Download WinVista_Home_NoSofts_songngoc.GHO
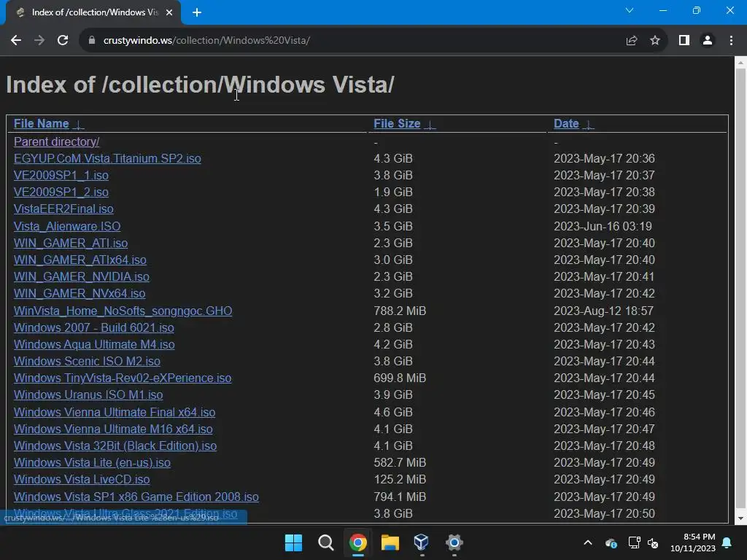Screen dimensions: 747x560 123,311
